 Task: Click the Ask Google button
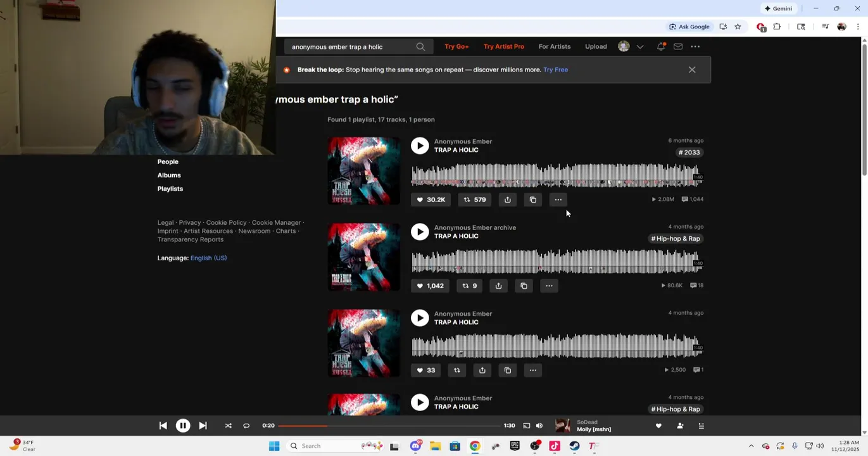click(689, 27)
